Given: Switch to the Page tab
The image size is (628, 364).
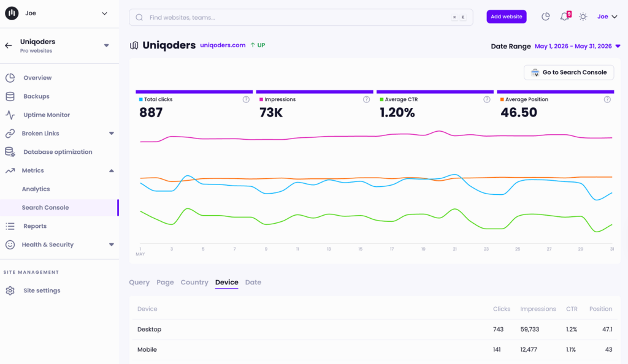Looking at the screenshot, I should (x=165, y=282).
